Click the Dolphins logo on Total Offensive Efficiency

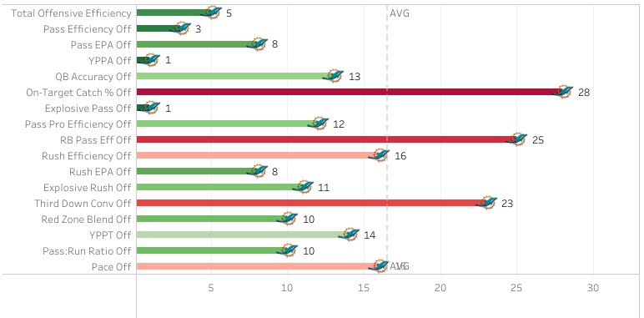pyautogui.click(x=212, y=13)
